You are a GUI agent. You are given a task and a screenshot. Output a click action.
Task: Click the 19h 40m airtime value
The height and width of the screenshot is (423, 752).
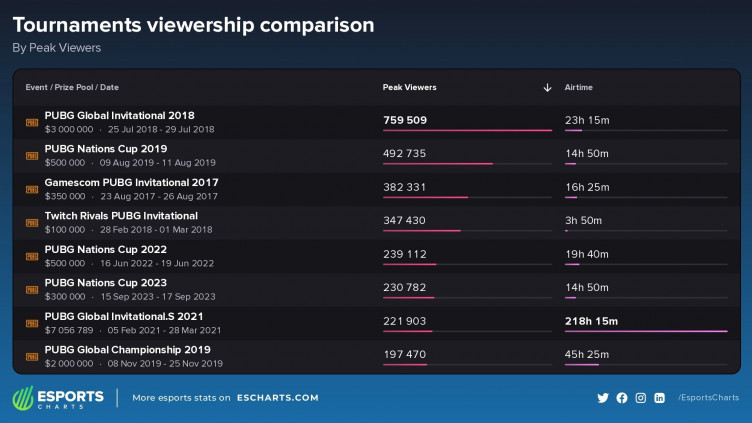pos(587,254)
